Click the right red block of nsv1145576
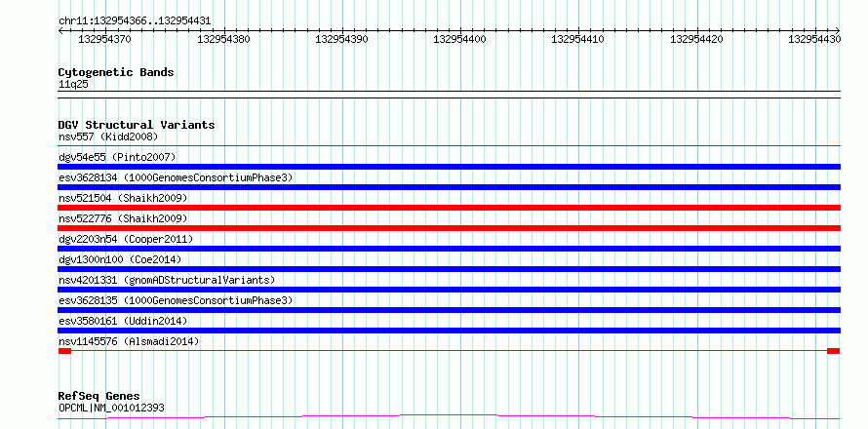 point(834,351)
